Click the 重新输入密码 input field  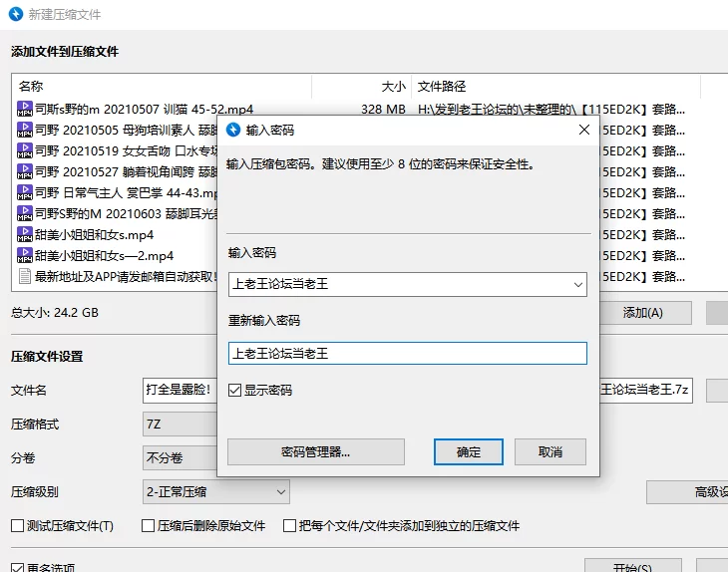click(x=408, y=354)
